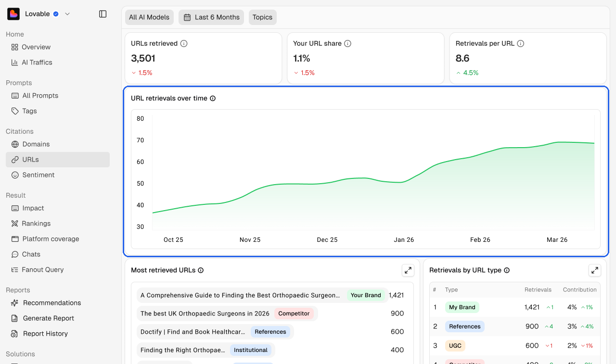Image resolution: width=616 pixels, height=364 pixels.
Task: Click the info icon beside Your URL share
Action: pos(348,43)
